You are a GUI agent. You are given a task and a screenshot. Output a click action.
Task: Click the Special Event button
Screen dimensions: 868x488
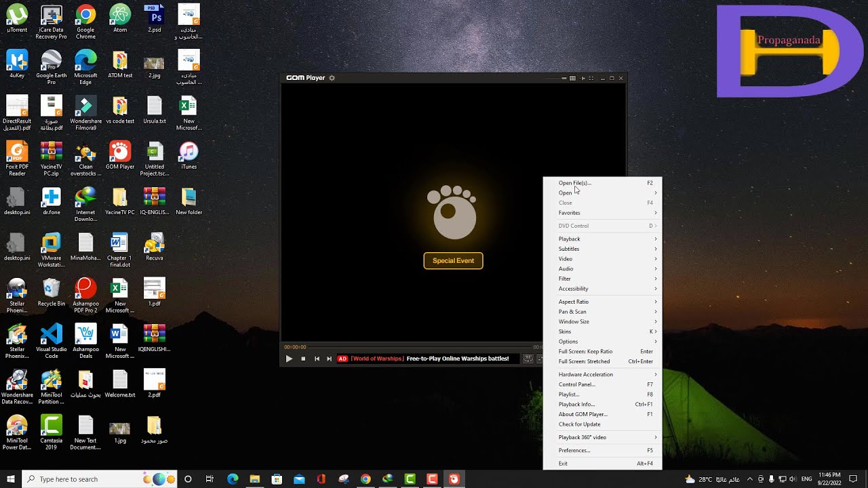tap(453, 261)
